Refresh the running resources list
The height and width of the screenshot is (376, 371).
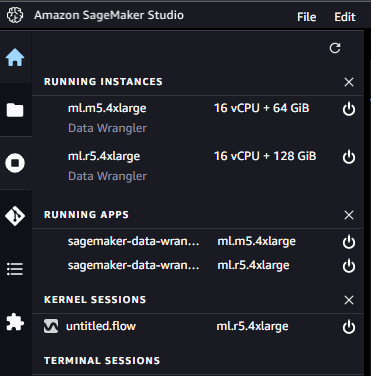tap(335, 48)
